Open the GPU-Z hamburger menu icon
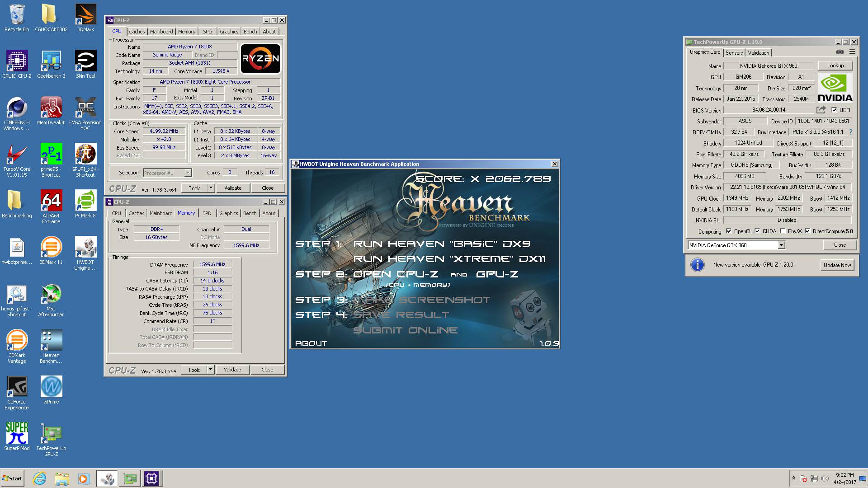868x488 pixels. 852,52
